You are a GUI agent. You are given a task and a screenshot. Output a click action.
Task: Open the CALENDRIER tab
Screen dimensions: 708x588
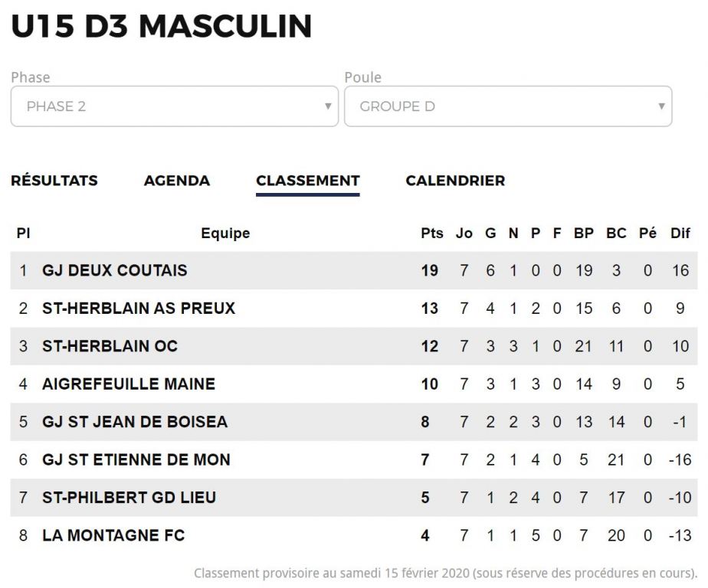[x=455, y=181]
